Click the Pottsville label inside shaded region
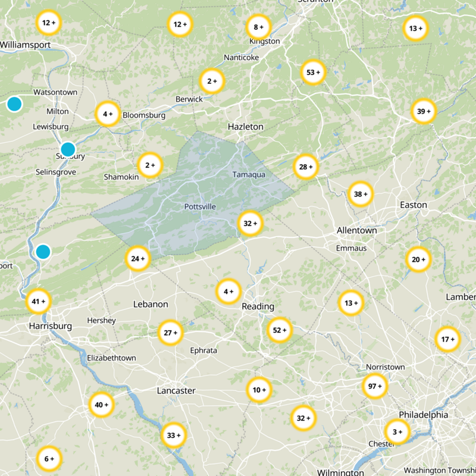The image size is (476, 476). tap(201, 208)
